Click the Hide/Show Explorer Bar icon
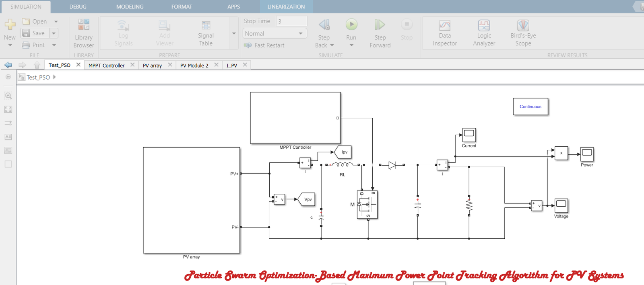This screenshot has height=285, width=644. [x=8, y=77]
